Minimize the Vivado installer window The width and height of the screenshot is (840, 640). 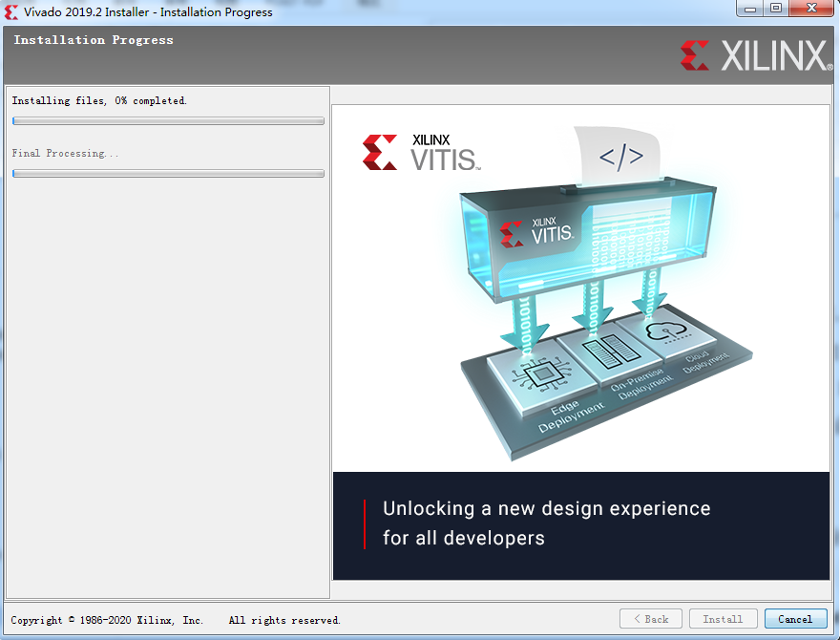tap(750, 9)
